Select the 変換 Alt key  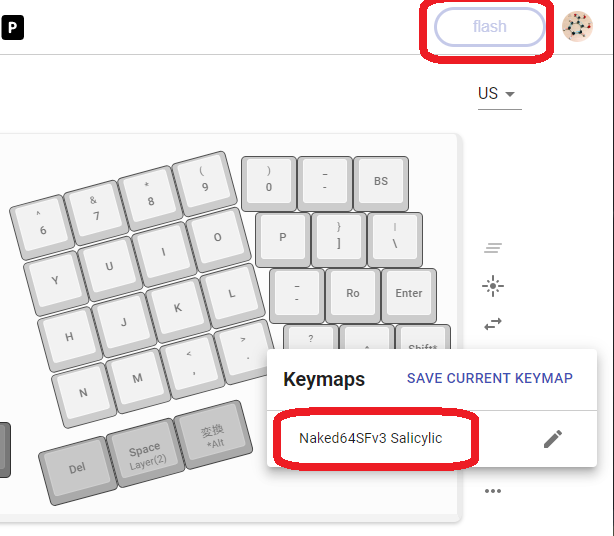pyautogui.click(x=213, y=435)
